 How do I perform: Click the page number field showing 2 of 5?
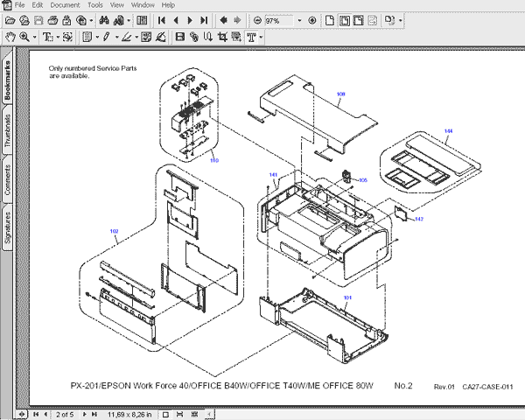(65, 414)
